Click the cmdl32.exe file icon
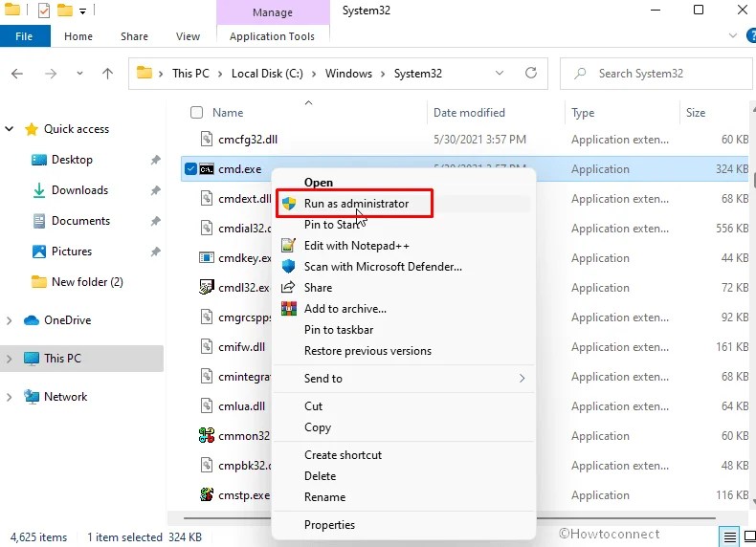Screen dimensions: 756x547 pos(207,287)
